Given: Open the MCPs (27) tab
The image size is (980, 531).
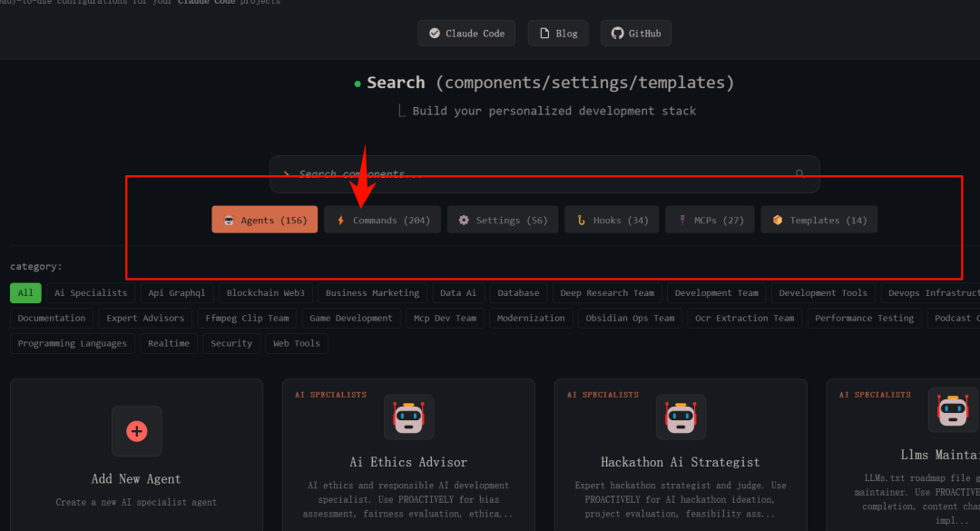Looking at the screenshot, I should (710, 220).
